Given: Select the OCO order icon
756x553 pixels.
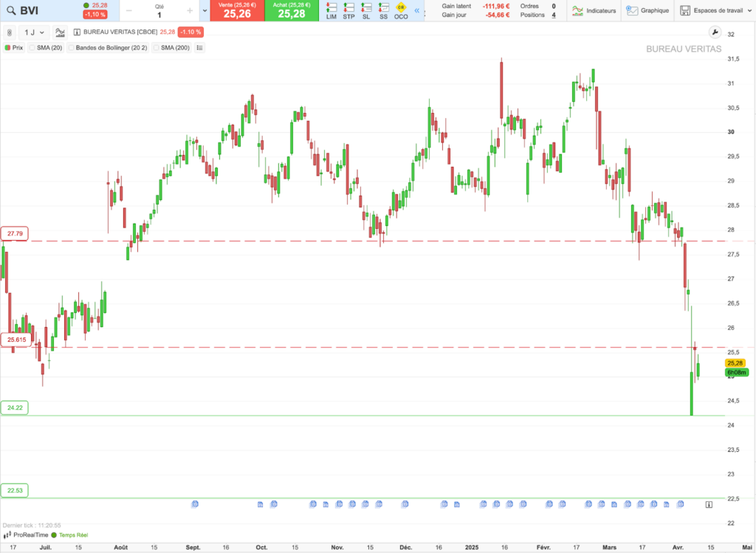Looking at the screenshot, I should [401, 10].
